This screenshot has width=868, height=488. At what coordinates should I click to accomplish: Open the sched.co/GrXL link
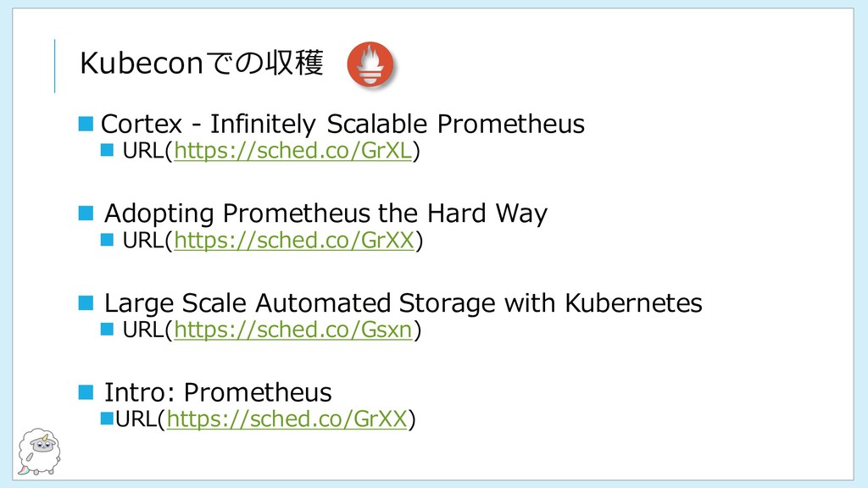point(292,151)
